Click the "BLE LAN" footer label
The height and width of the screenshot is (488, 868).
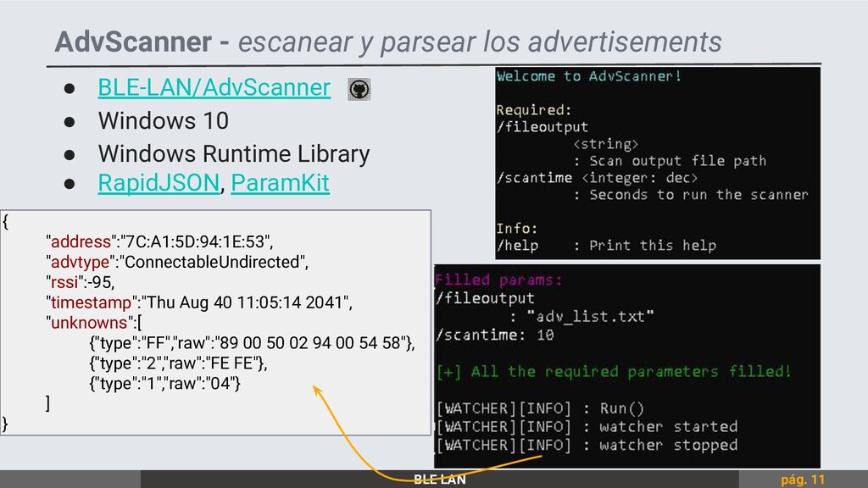(x=440, y=480)
